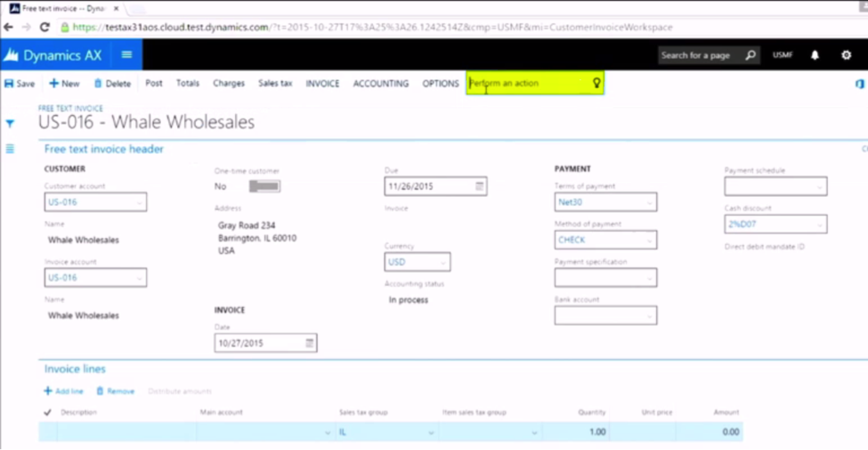Click the Distribute amounts button
The image size is (868, 450).
click(179, 391)
